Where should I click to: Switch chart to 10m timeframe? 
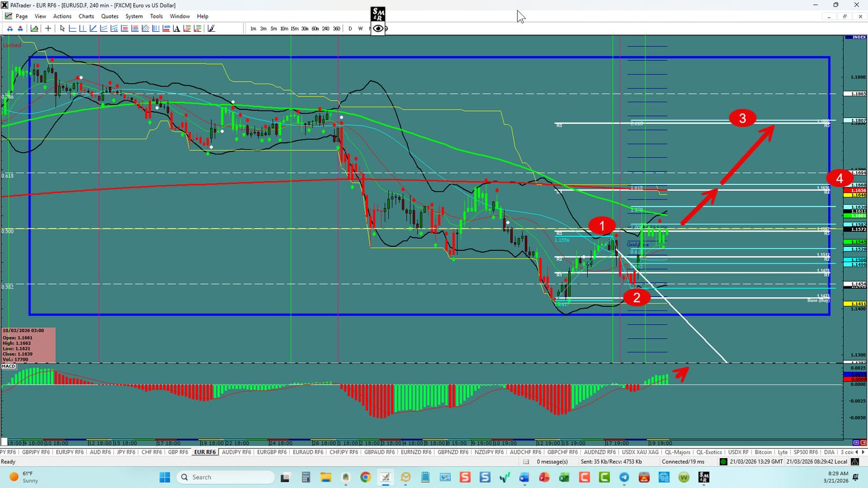284,28
